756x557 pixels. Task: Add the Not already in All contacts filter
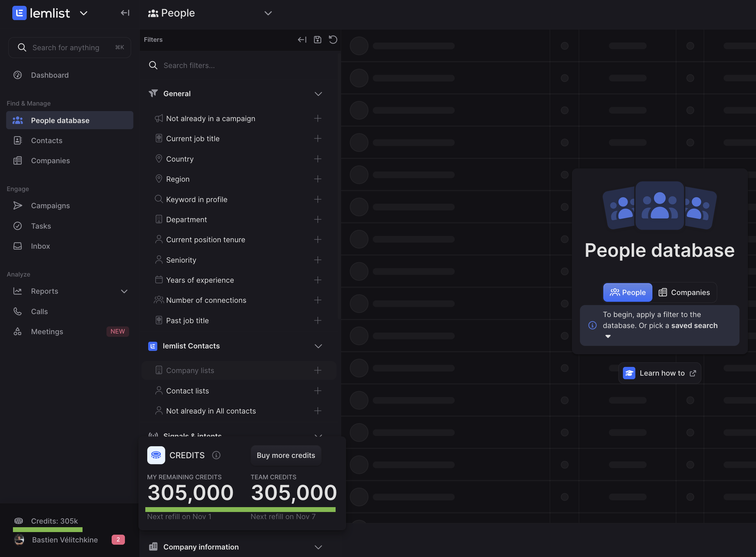point(317,411)
